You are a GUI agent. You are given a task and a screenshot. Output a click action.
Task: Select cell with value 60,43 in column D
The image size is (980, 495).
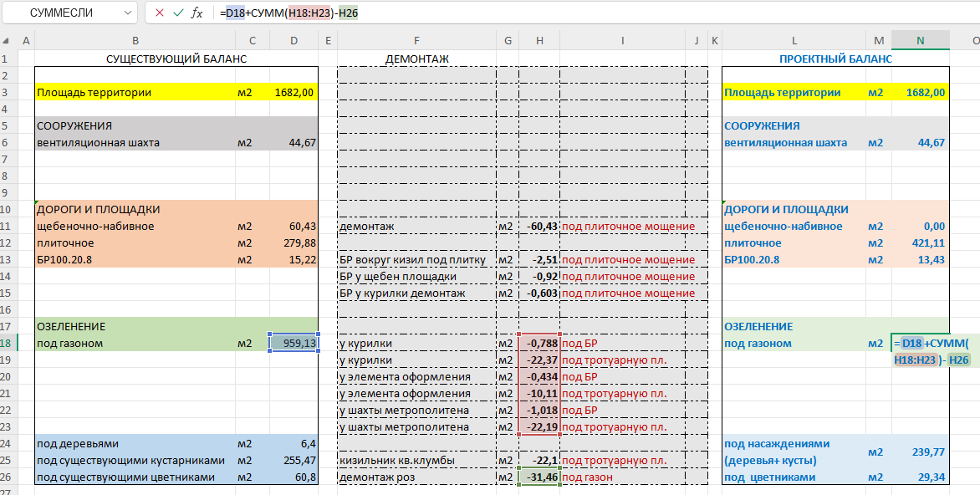point(293,227)
